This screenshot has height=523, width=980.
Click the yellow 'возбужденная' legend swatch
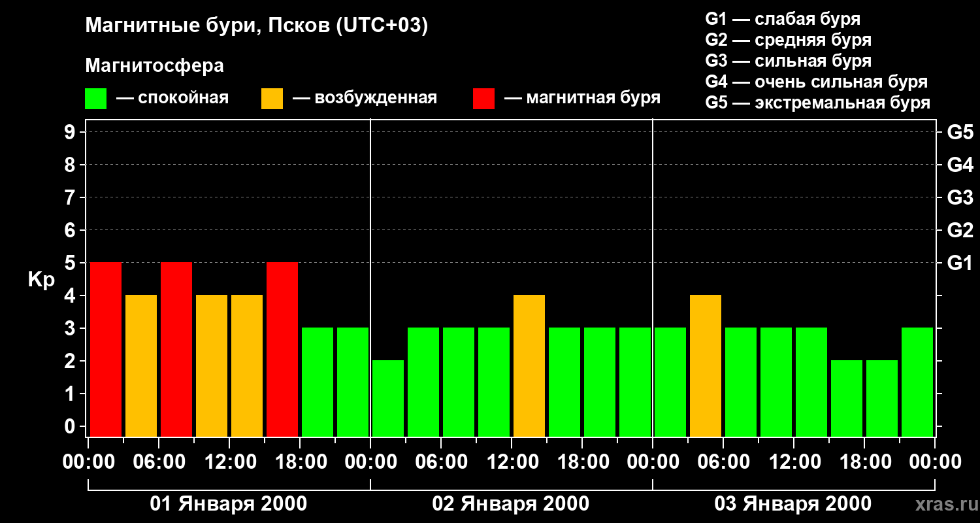(x=272, y=99)
